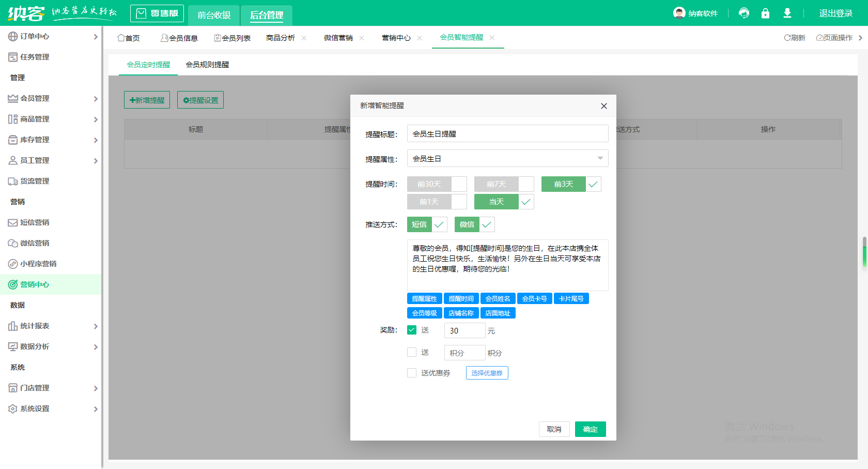Click the reward amount field showing 30
The image size is (868, 469).
tap(465, 330)
